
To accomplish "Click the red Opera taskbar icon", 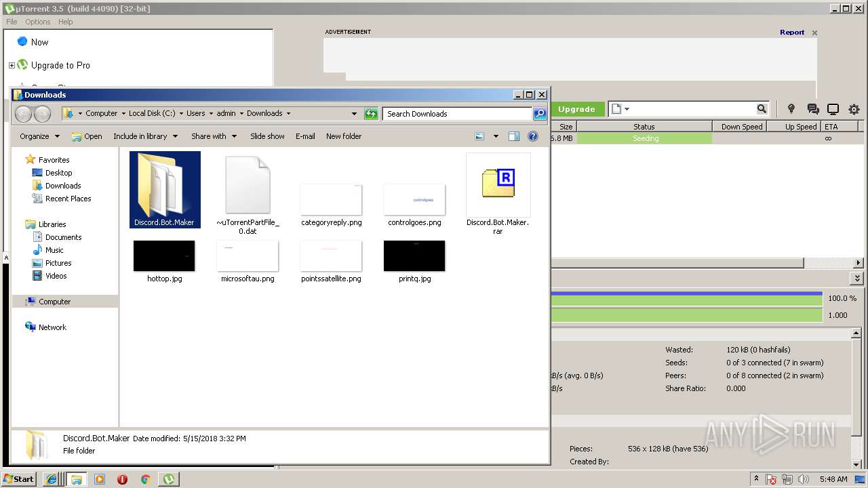I will point(123,479).
